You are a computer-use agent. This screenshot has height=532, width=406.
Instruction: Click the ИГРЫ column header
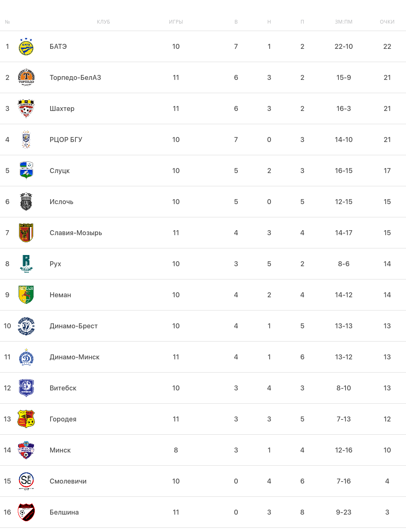(176, 22)
